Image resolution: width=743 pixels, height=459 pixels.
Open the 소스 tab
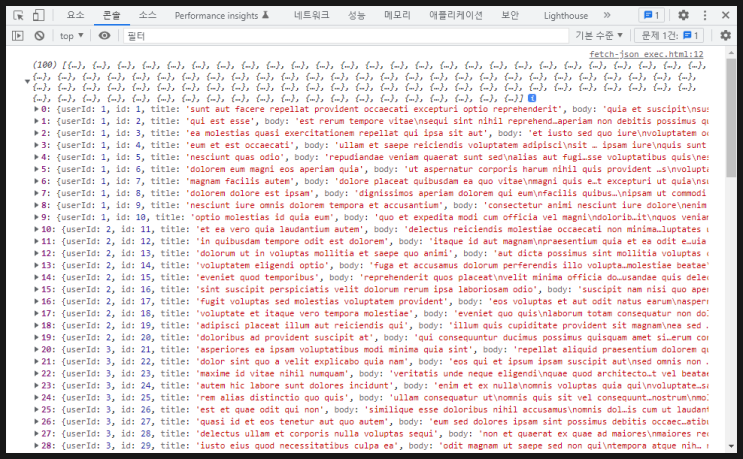147,15
